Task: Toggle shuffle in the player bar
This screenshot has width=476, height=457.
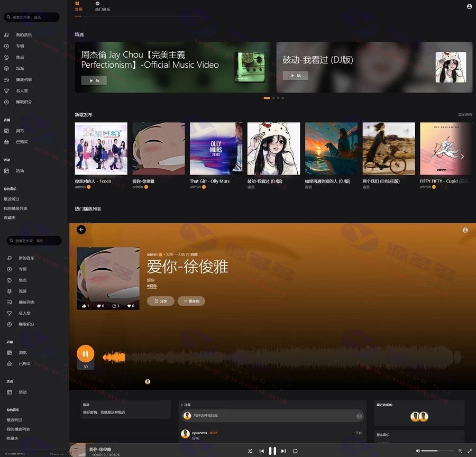Action: click(250, 451)
